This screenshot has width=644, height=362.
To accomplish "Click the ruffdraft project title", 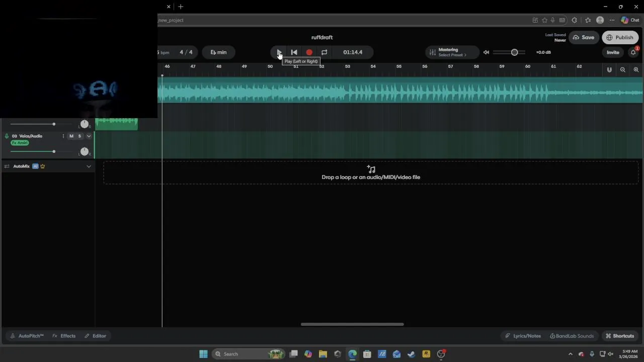I will tap(322, 37).
